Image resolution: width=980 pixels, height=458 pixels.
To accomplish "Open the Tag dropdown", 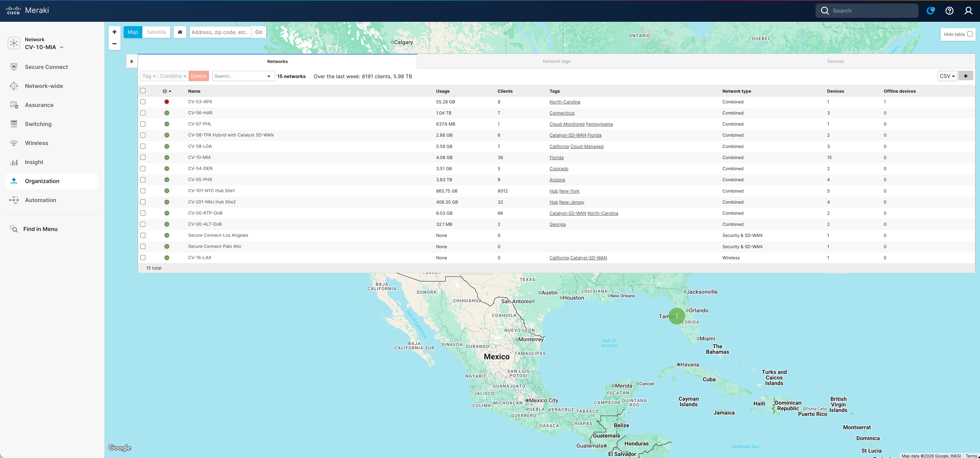I will click(149, 76).
